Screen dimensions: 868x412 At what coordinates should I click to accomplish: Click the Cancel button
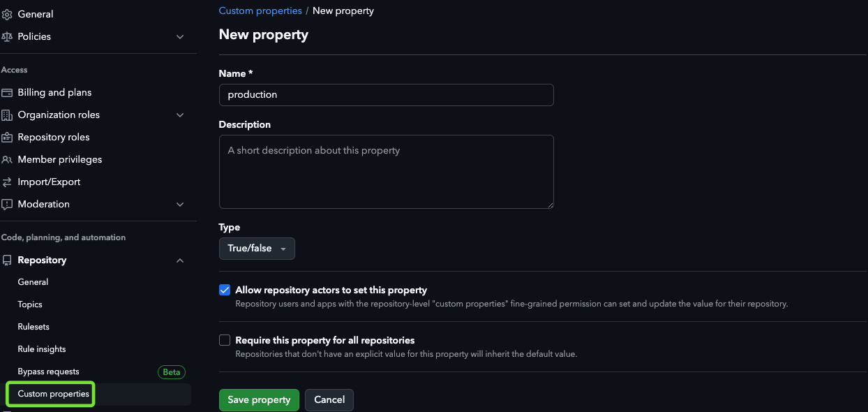pos(329,400)
